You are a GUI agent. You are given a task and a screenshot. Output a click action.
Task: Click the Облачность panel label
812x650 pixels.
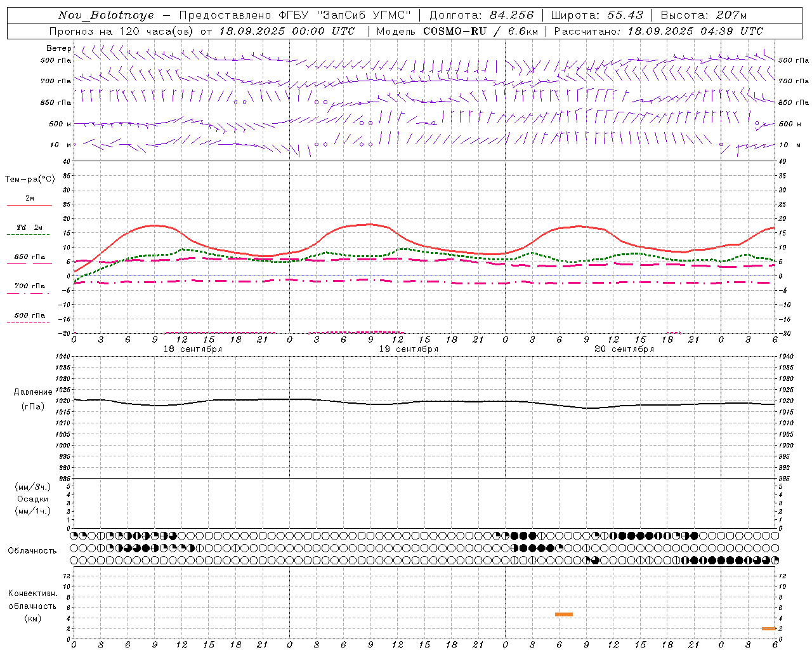pos(32,550)
